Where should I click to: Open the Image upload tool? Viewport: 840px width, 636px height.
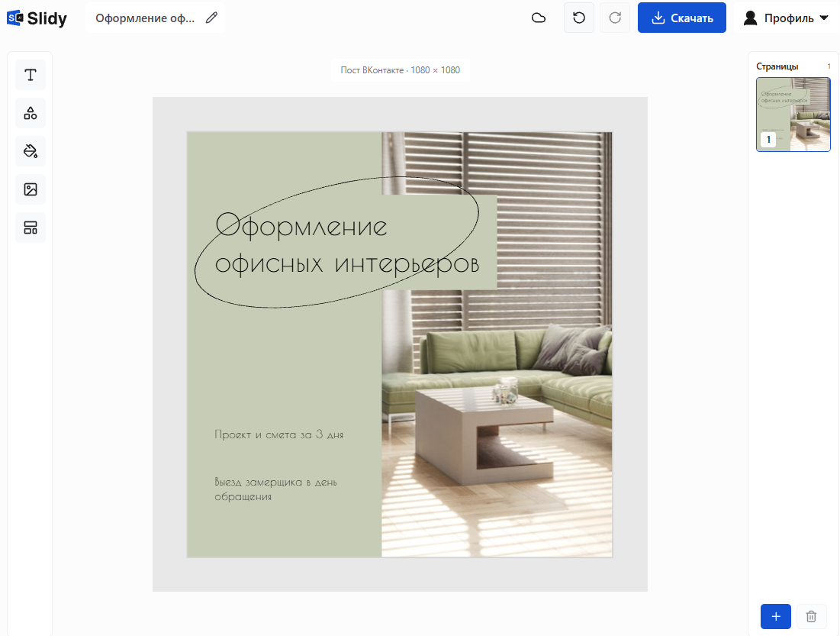click(x=31, y=189)
